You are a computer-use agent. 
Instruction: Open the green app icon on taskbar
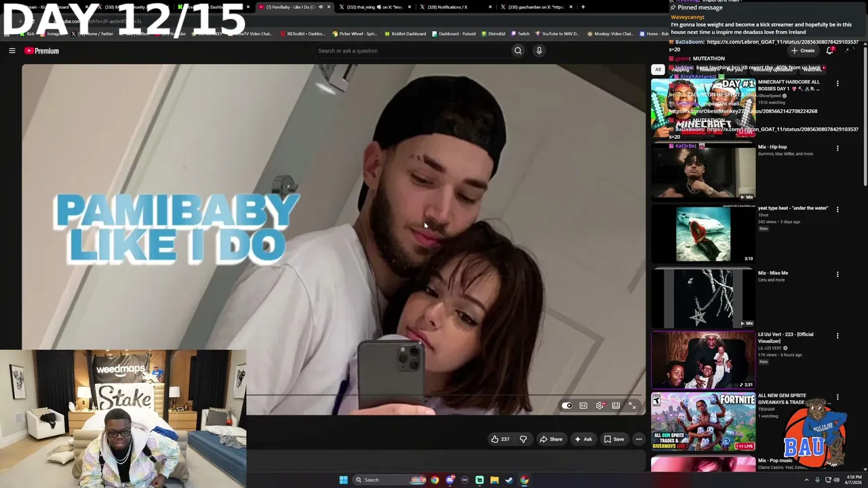(479, 480)
